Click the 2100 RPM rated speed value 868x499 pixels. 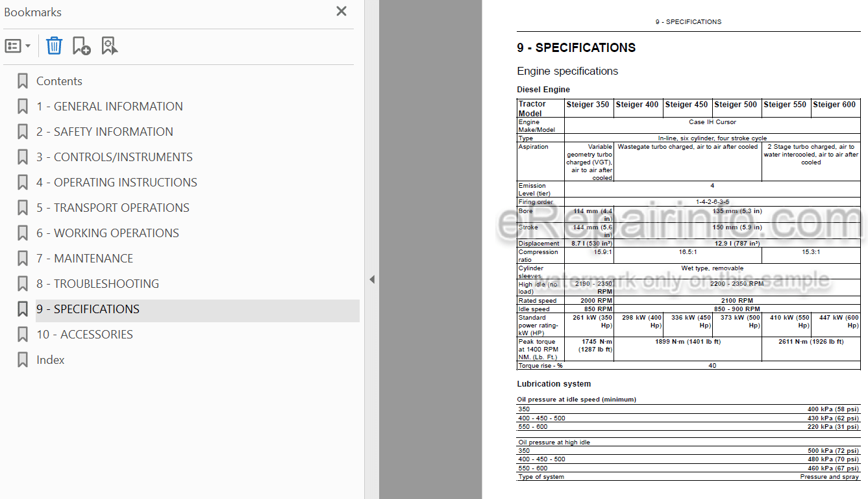pyautogui.click(x=737, y=301)
